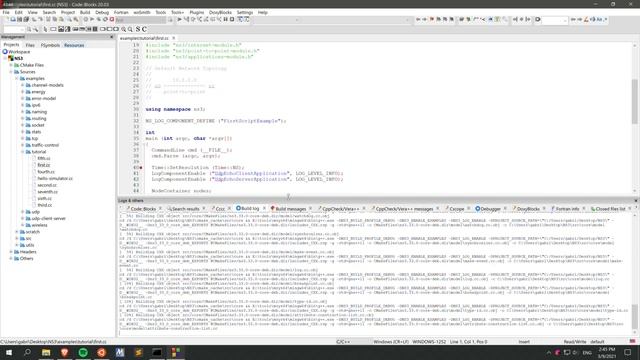
Task: Switch to the Files tab in Management
Action: coord(30,45)
